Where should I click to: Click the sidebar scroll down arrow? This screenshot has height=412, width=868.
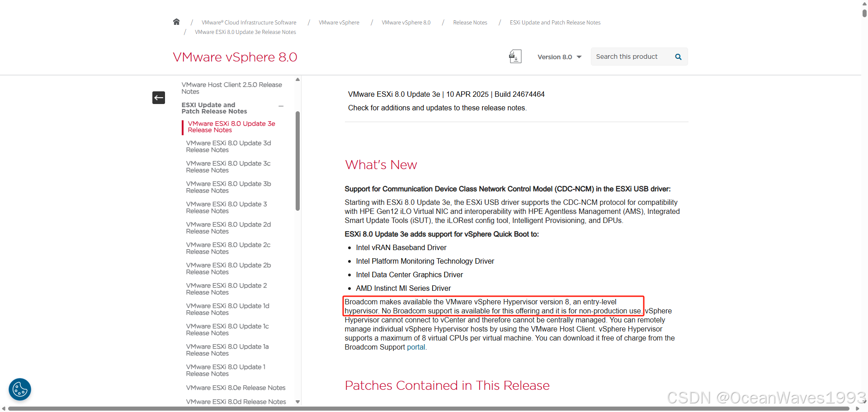297,402
